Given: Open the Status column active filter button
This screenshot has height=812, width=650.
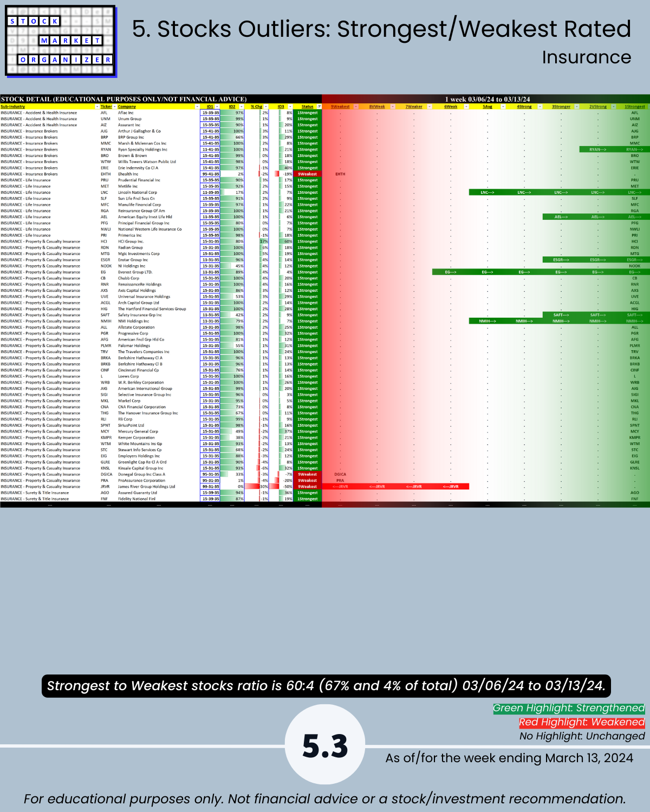Looking at the screenshot, I should (319, 107).
